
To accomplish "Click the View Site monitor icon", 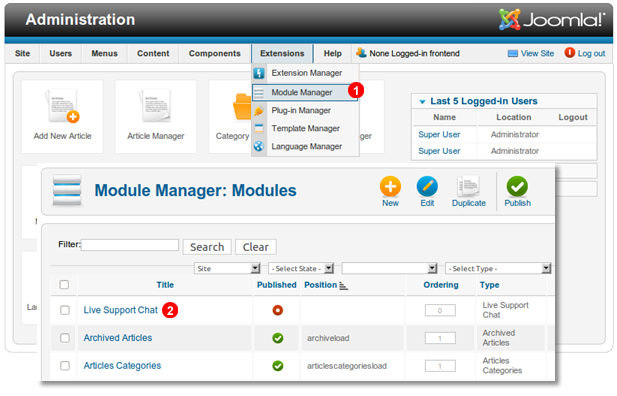I will pyautogui.click(x=513, y=54).
